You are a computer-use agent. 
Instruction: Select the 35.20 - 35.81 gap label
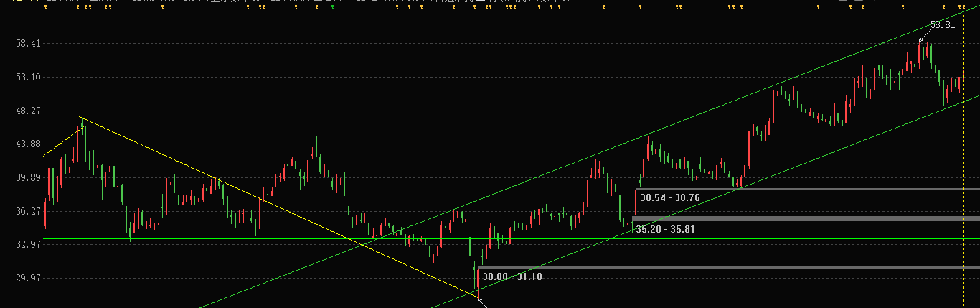tap(665, 230)
